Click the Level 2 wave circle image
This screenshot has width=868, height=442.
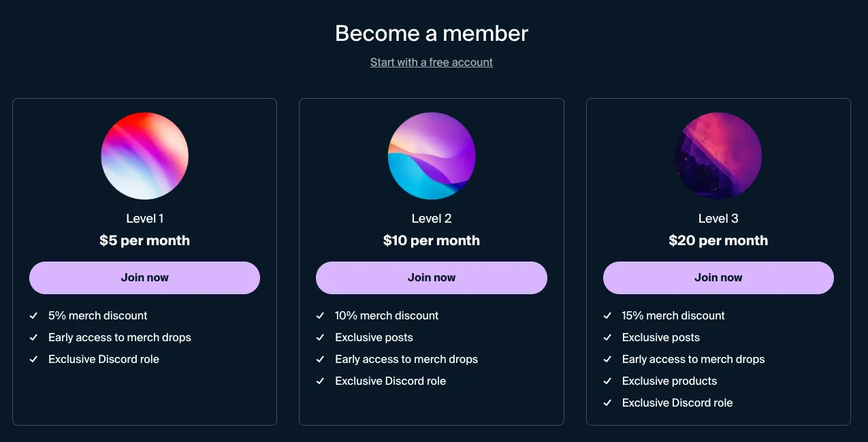tap(432, 156)
